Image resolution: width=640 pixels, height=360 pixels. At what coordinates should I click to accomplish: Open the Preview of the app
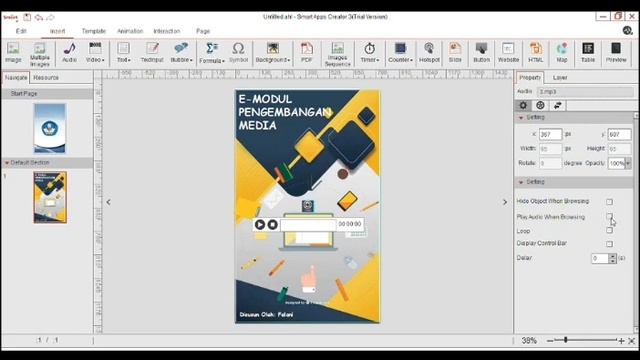(x=616, y=53)
